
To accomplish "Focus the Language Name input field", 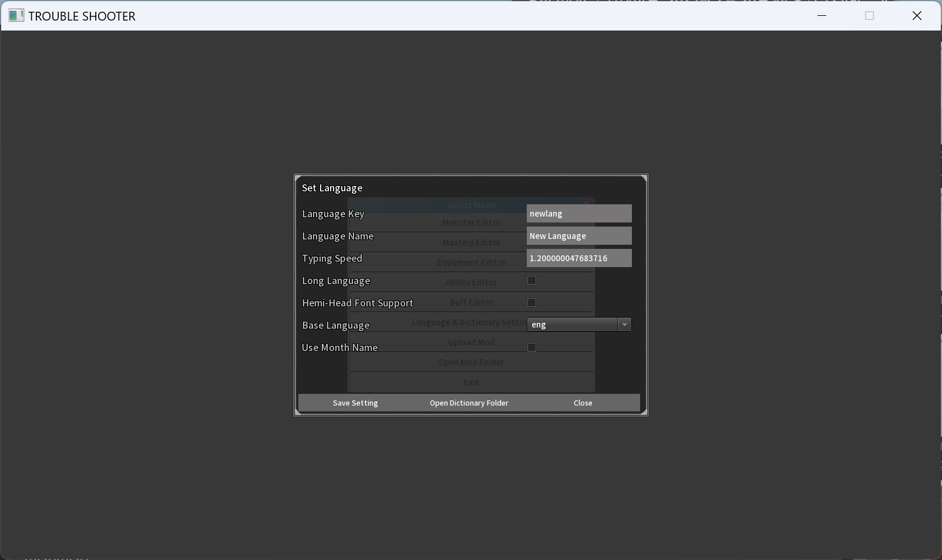I will 578,236.
